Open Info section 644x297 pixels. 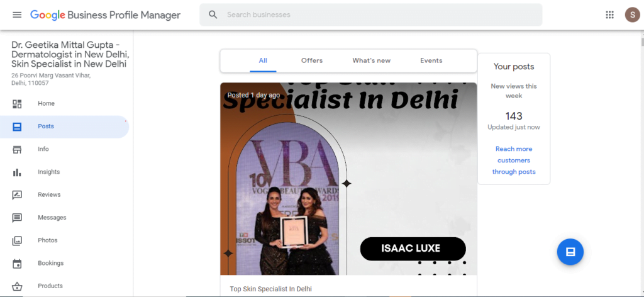[43, 149]
